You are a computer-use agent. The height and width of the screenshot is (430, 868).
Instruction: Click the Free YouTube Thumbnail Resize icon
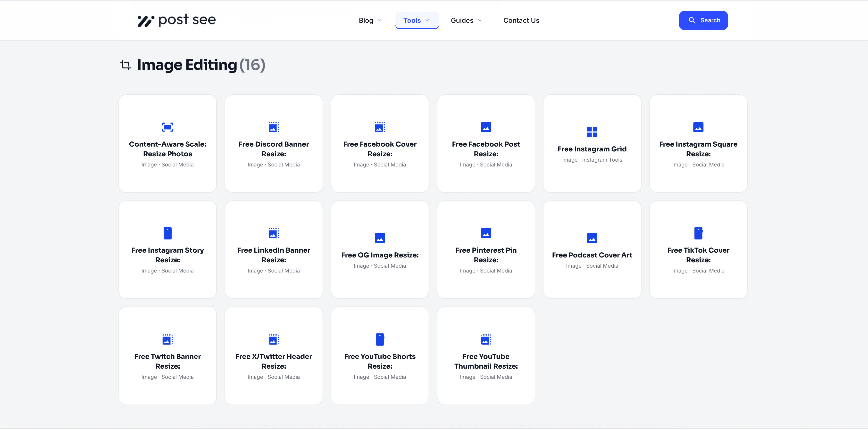pyautogui.click(x=486, y=339)
